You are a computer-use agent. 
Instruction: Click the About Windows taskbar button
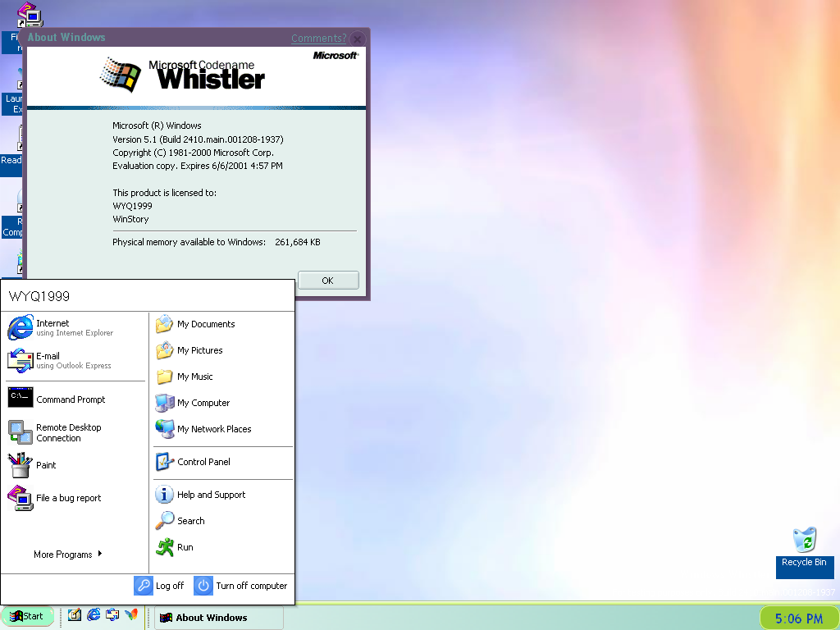coord(218,618)
